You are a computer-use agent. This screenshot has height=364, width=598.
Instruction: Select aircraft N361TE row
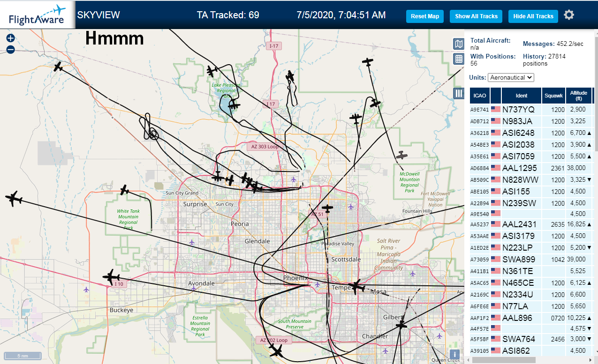532,271
